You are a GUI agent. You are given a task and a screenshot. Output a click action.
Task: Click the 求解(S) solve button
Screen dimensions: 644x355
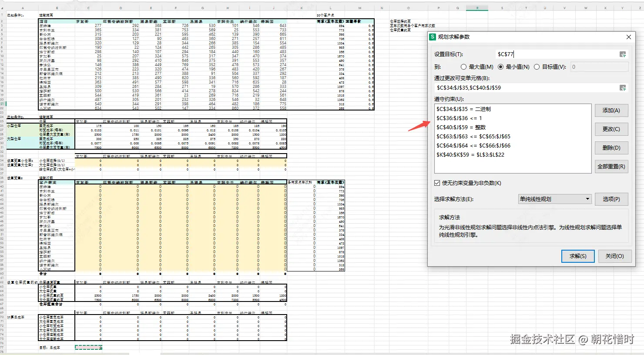coord(578,256)
